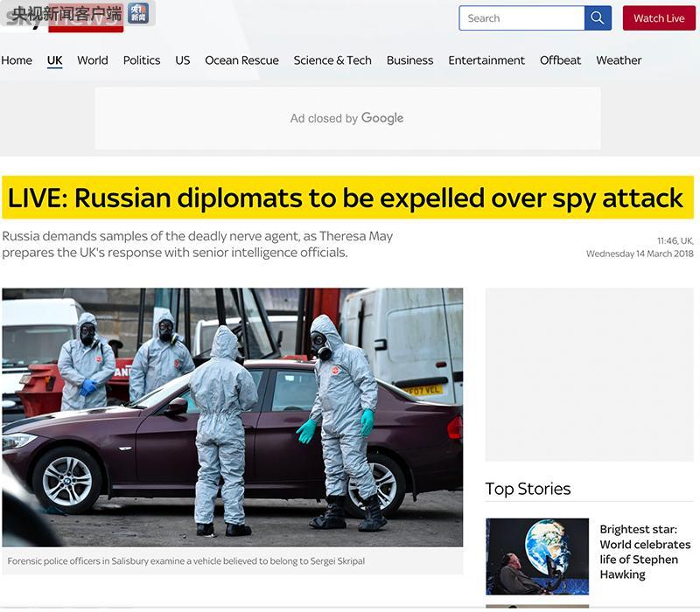Switch to the Business section
The height and width of the screenshot is (612, 700).
[409, 60]
